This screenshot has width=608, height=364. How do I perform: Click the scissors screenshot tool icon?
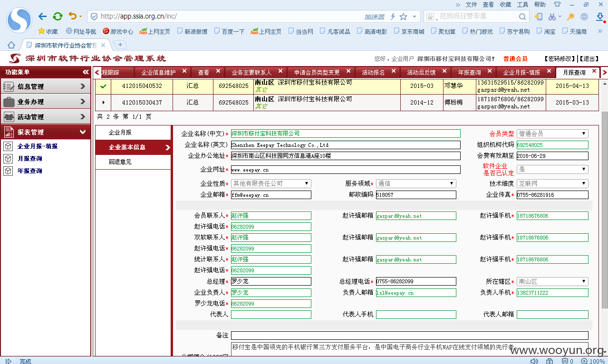point(552,17)
